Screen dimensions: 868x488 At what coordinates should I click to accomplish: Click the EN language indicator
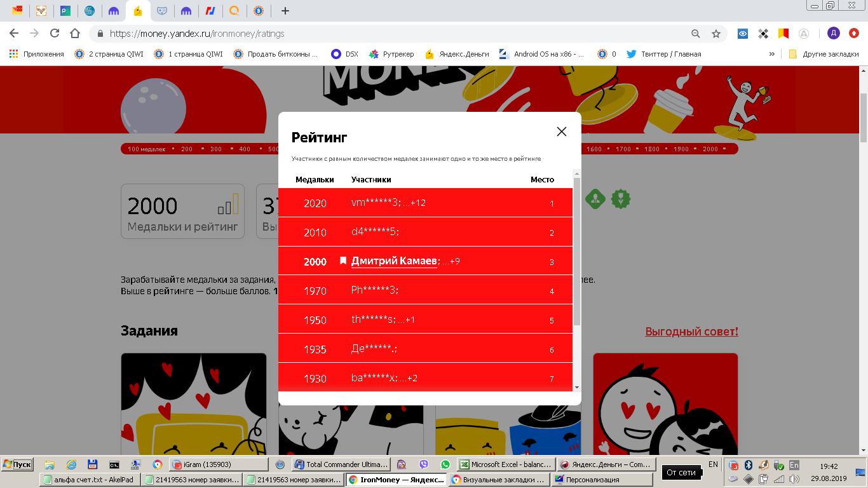coord(713,464)
